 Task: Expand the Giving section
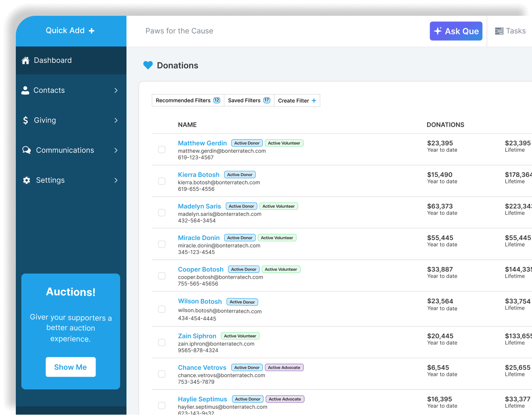click(116, 120)
